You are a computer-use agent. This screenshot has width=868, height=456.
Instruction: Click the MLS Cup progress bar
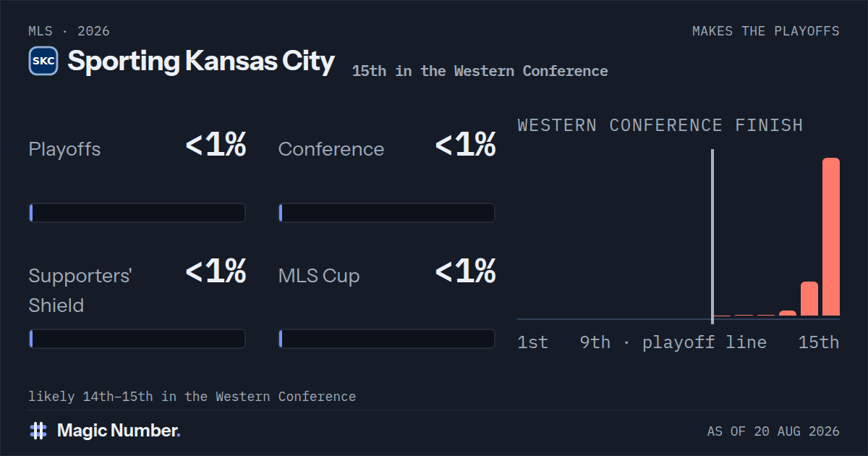coord(387,339)
